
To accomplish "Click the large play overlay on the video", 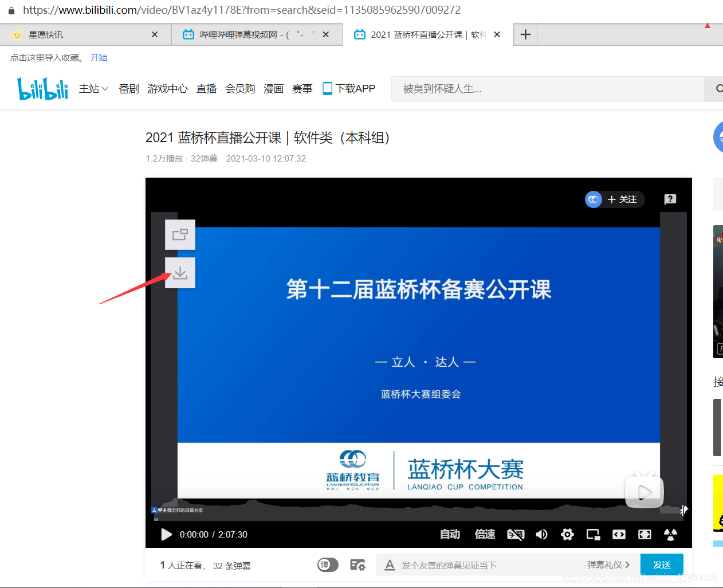I will [645, 491].
